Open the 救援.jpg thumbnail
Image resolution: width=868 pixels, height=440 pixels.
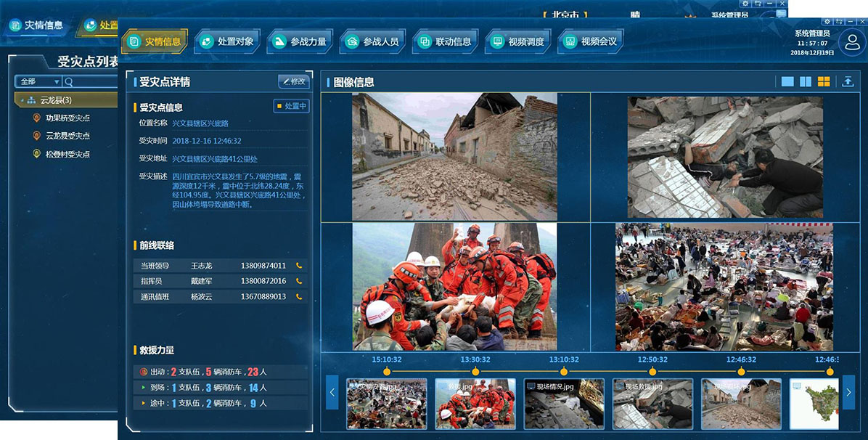point(475,404)
